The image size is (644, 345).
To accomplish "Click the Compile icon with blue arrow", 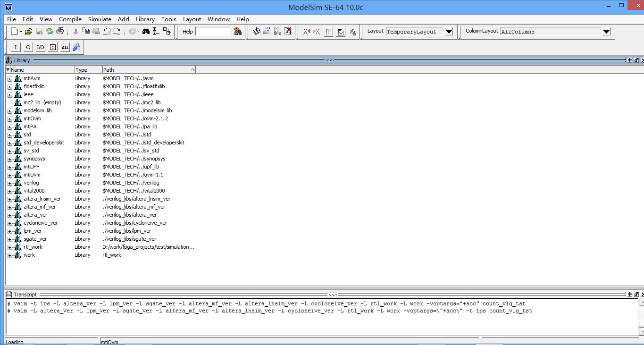I will tap(257, 31).
